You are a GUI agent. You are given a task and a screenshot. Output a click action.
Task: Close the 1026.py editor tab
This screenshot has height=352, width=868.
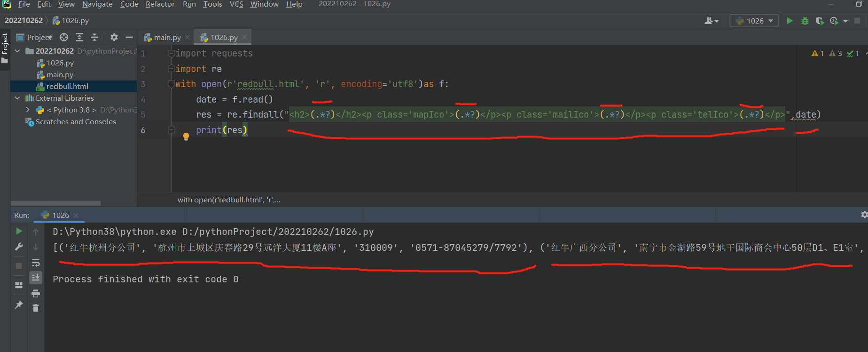tap(244, 37)
